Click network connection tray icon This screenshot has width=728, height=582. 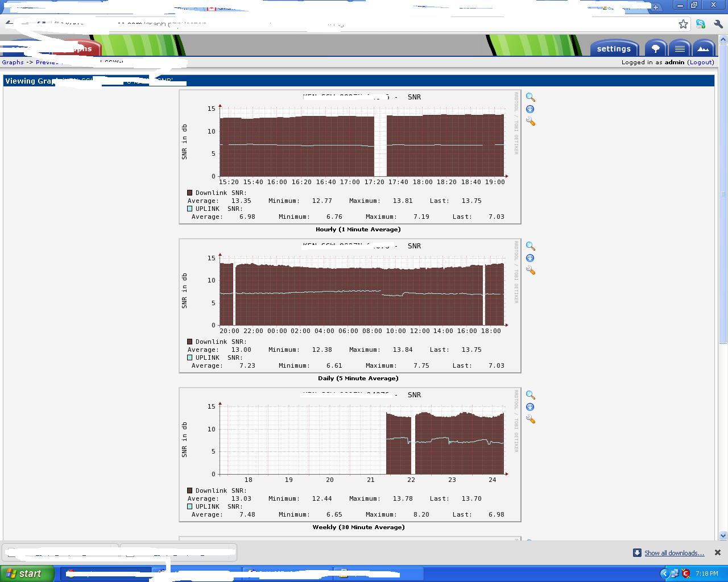[675, 573]
